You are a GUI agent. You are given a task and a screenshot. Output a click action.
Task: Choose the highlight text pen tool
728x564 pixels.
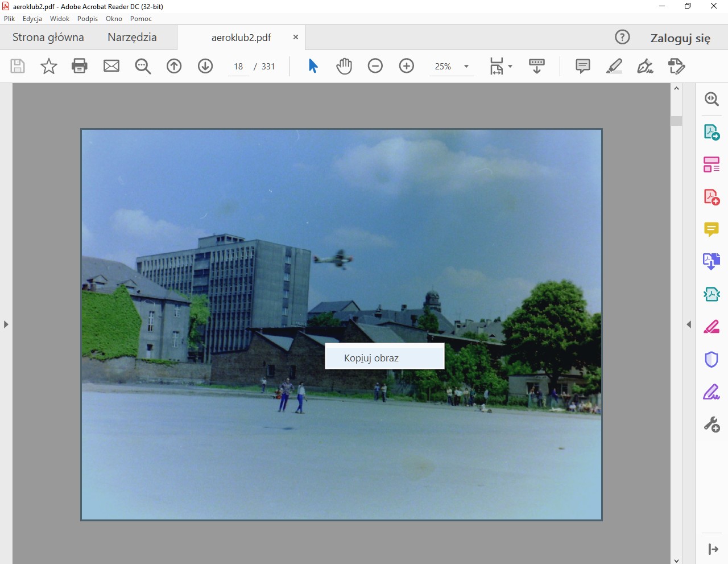click(x=614, y=66)
